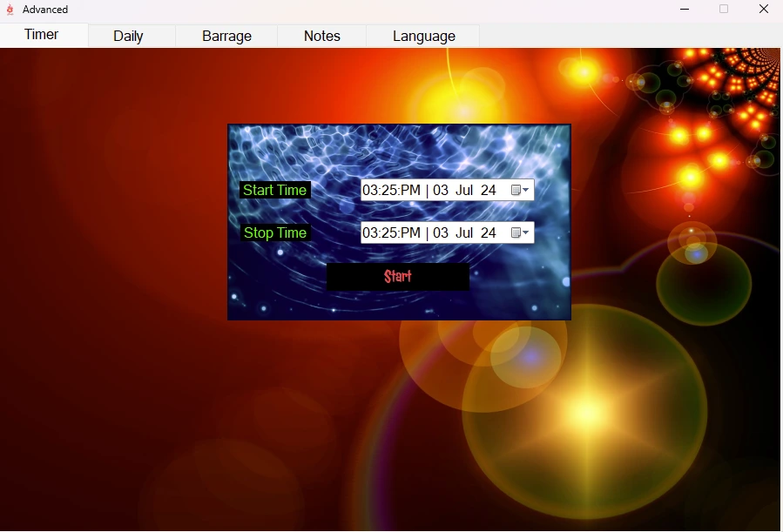
Task: Click the Advanced app icon in title bar
Action: pos(10,10)
